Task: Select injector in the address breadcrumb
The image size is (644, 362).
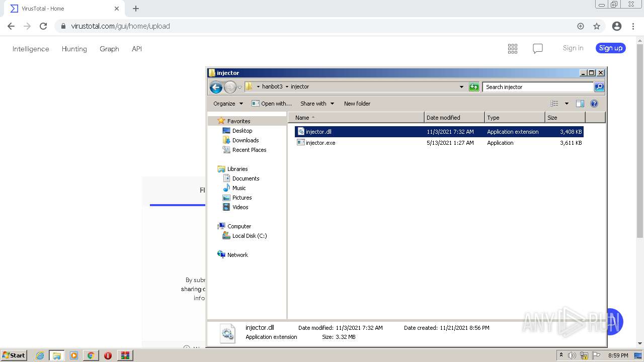Action: pyautogui.click(x=300, y=86)
